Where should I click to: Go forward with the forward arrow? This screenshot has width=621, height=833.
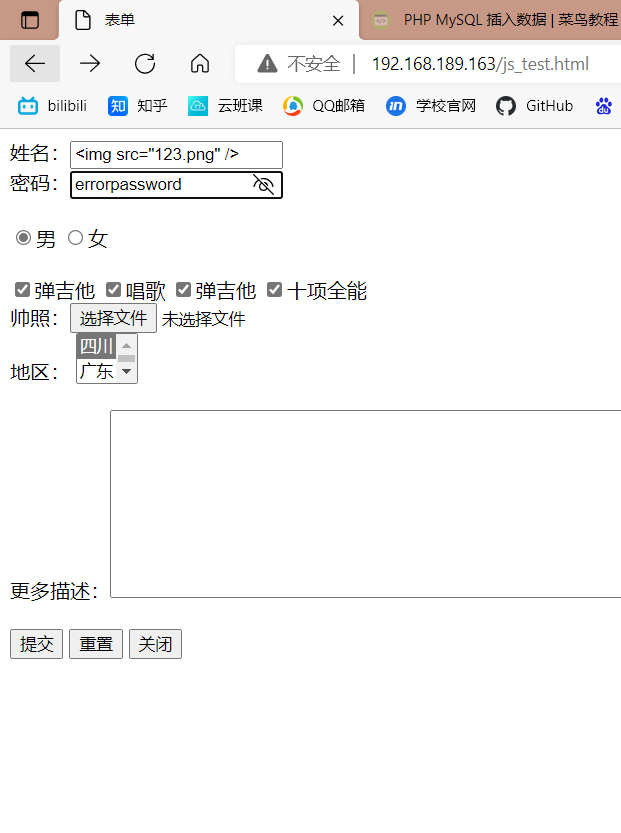pos(90,64)
